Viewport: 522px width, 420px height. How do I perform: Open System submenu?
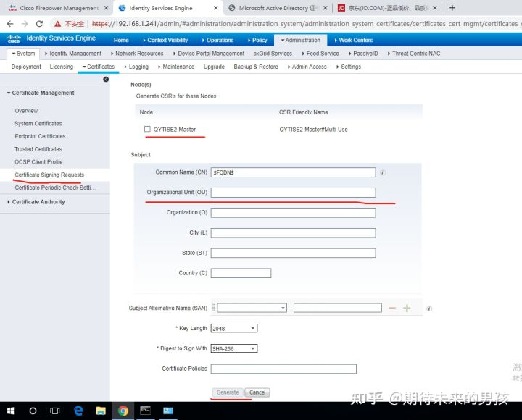tap(23, 54)
